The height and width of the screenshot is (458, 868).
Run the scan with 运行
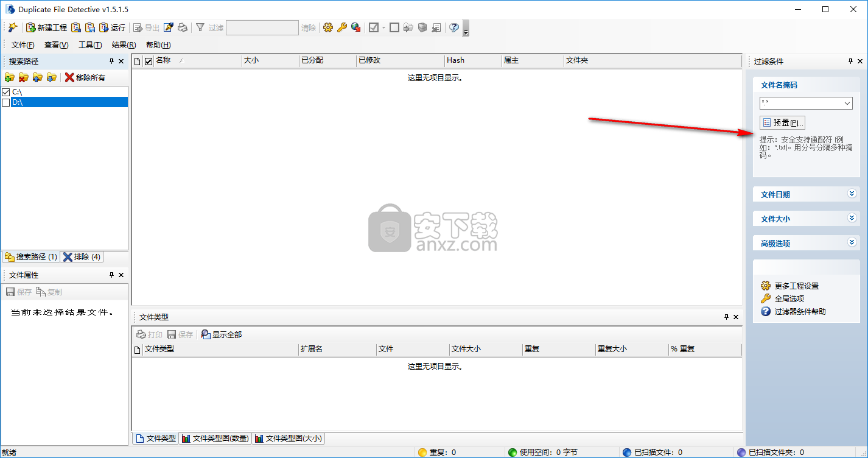pyautogui.click(x=112, y=27)
